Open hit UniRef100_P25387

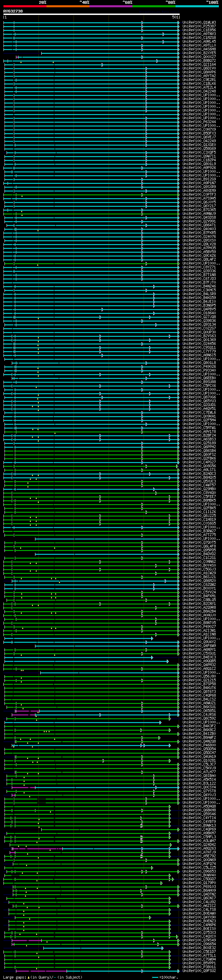point(199,26)
